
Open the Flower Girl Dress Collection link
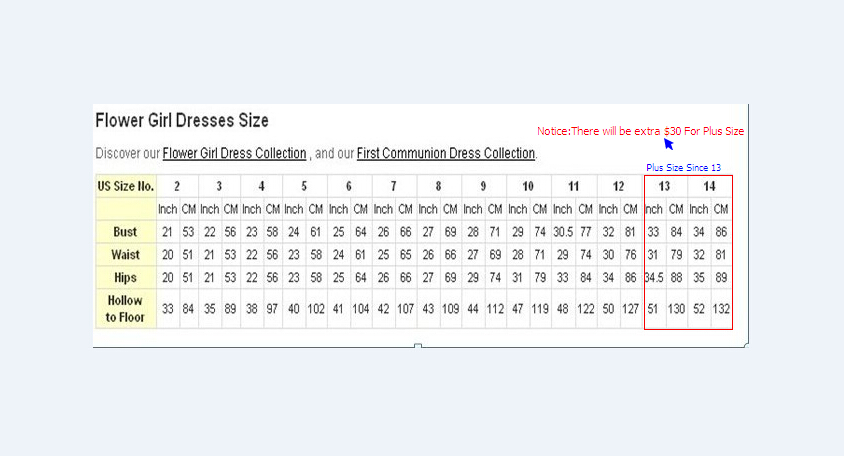click(x=234, y=154)
